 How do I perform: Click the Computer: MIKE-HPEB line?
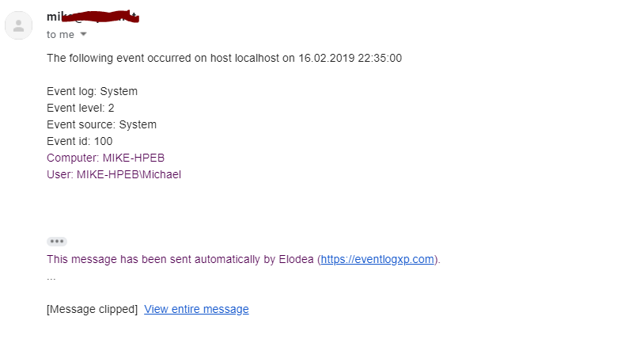105,158
